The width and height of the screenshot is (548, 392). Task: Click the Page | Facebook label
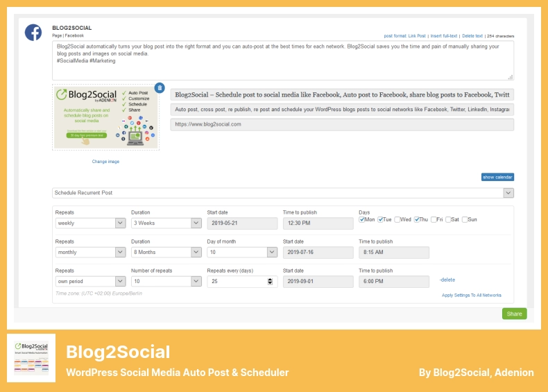coord(68,35)
